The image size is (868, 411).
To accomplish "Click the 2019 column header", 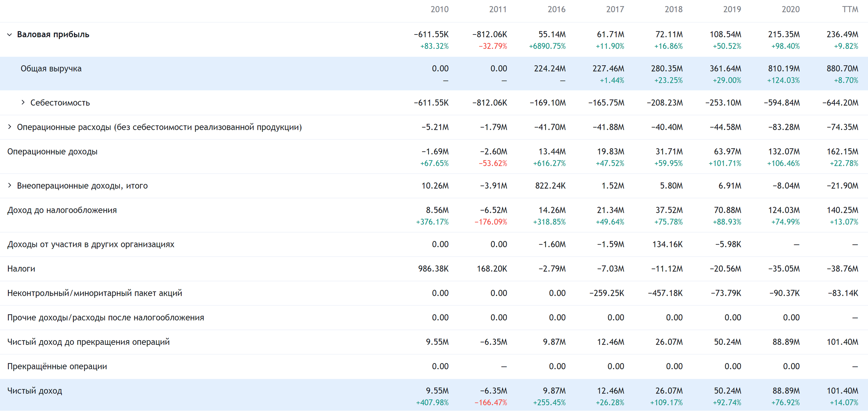I will (x=732, y=9).
